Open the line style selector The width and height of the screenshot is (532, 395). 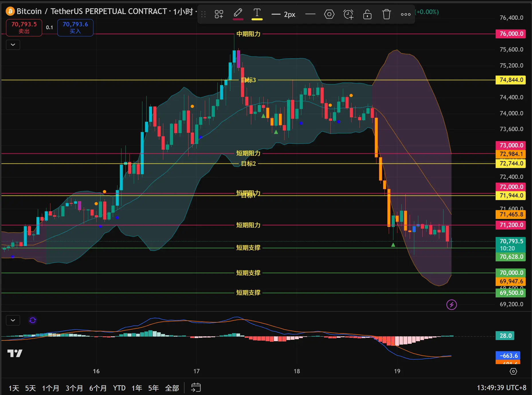point(310,14)
